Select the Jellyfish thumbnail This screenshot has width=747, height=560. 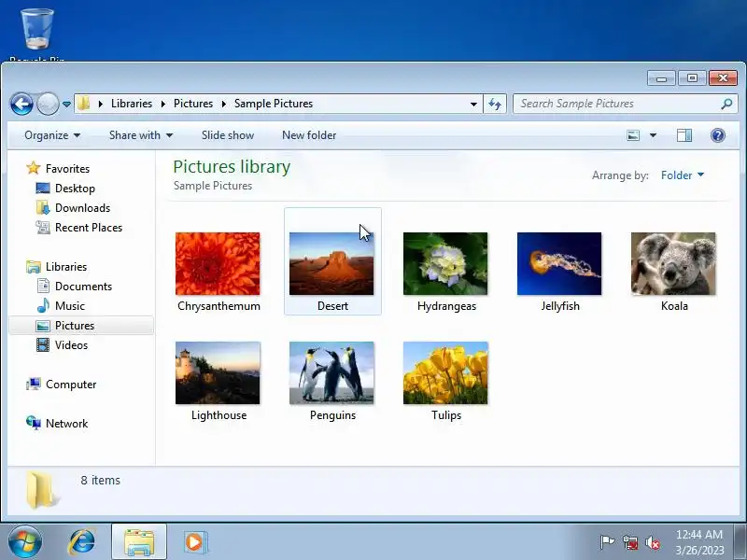tap(559, 264)
